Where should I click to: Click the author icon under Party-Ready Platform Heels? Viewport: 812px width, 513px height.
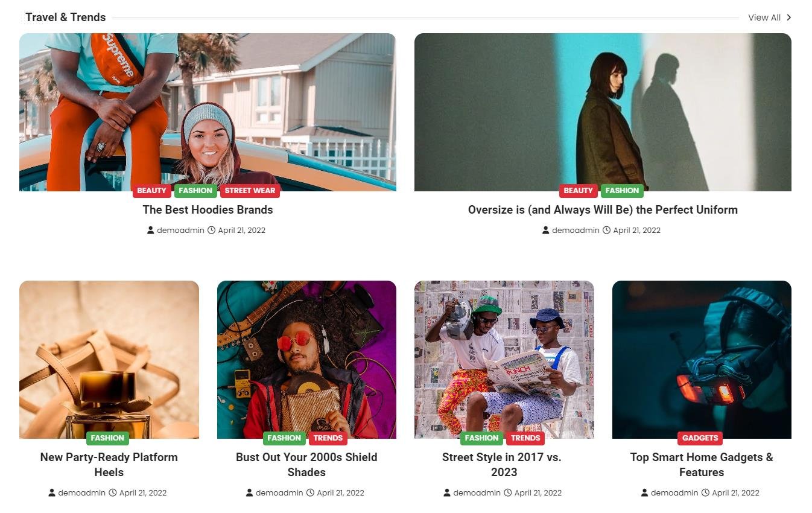tap(52, 492)
